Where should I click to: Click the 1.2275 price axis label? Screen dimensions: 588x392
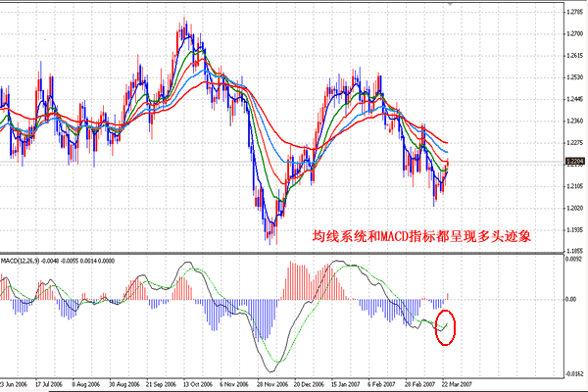point(575,143)
